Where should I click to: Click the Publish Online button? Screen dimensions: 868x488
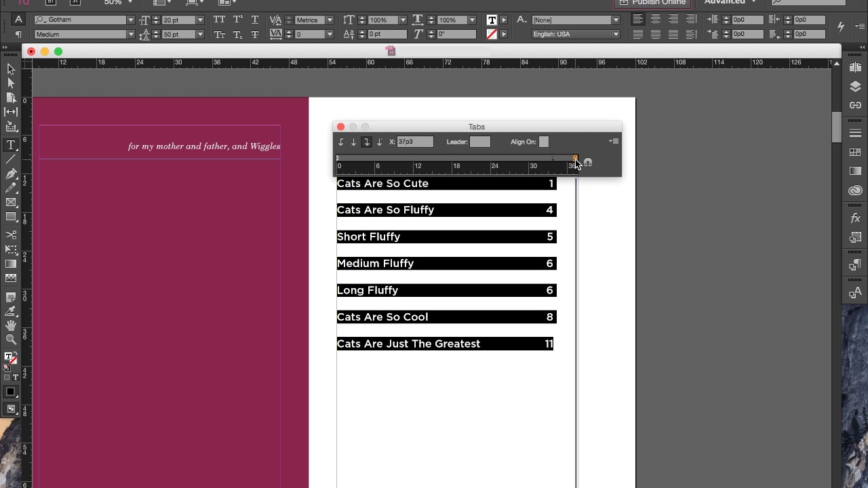coord(653,3)
